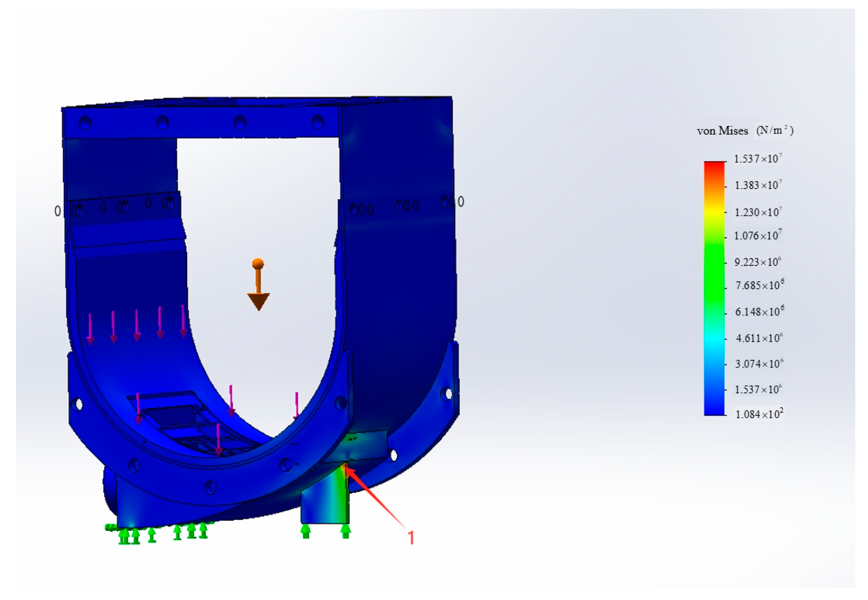Click the rightmost bolt hole on the top beam
Image resolution: width=868 pixels, height=600 pixels.
tap(317, 121)
